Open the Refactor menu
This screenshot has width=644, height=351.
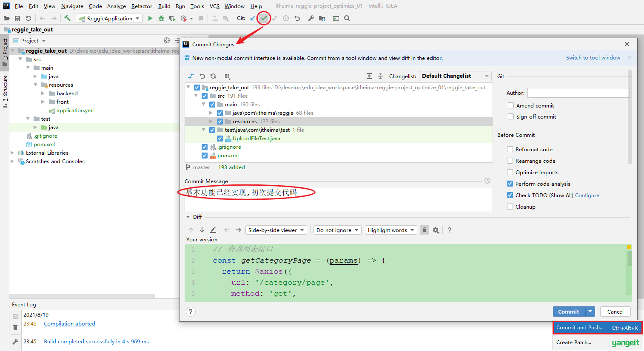coord(142,6)
